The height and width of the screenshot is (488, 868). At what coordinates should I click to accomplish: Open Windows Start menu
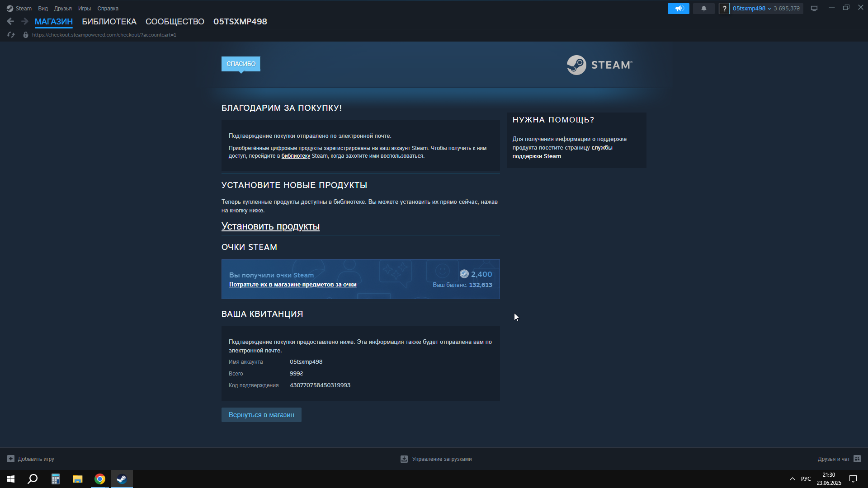(11, 479)
